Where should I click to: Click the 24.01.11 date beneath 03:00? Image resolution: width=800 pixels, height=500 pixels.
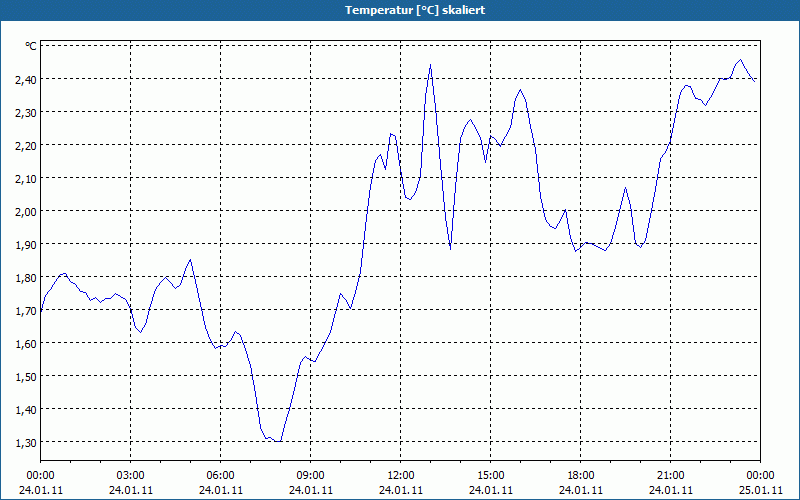click(131, 490)
